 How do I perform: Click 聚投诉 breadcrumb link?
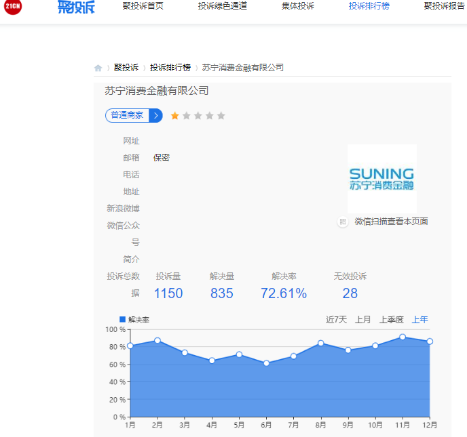pyautogui.click(x=126, y=67)
